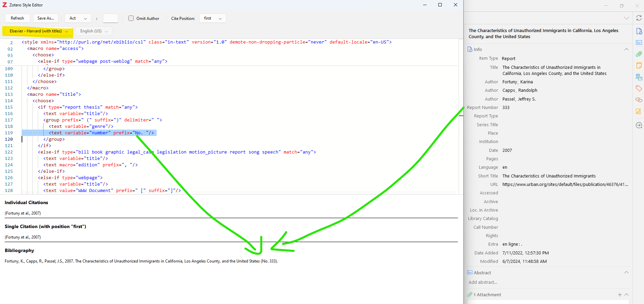Image resolution: width=644 pixels, height=304 pixels.
Task: Click the Pages empty field
Action: 566,159
